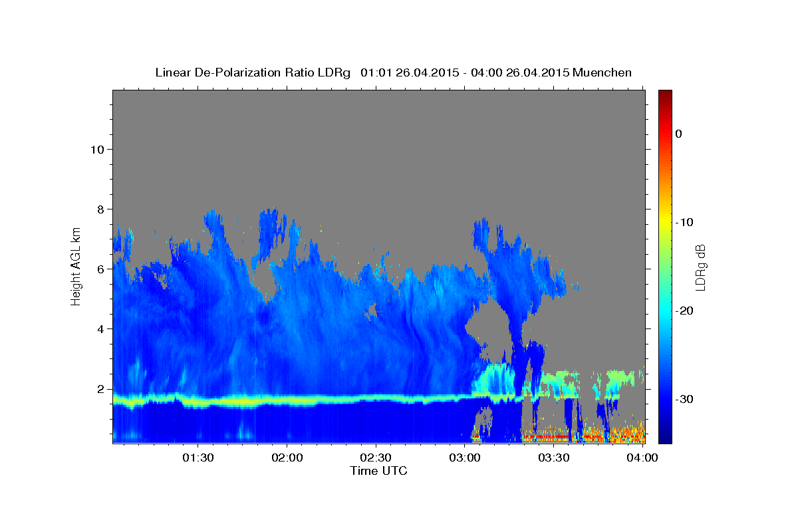The width and height of the screenshot is (798, 532).
Task: Click the 'Muenchen' location label in title
Action: pos(603,72)
